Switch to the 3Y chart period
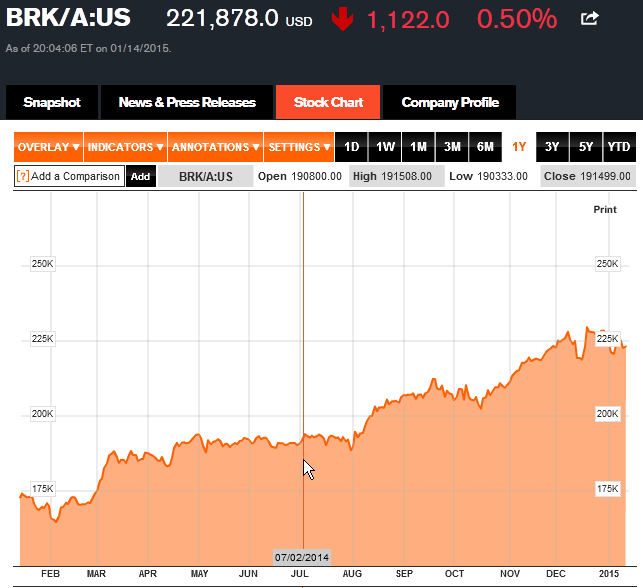This screenshot has height=588, width=643. pyautogui.click(x=552, y=147)
